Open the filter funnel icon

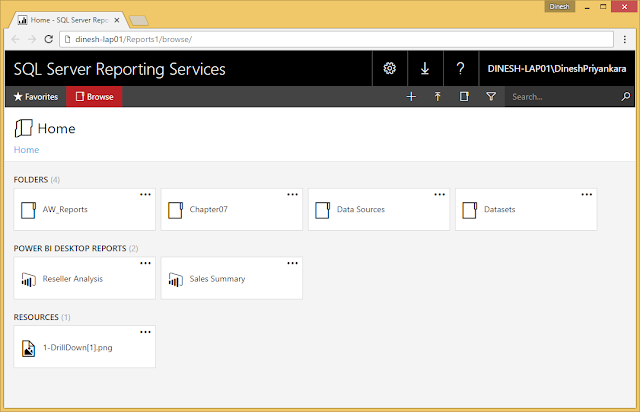point(491,97)
